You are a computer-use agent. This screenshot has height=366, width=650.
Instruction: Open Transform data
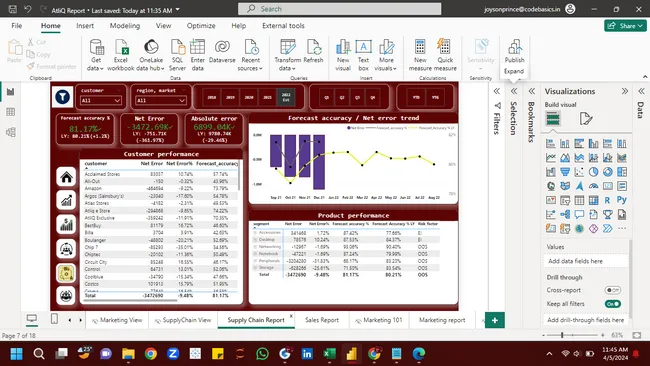click(288, 55)
